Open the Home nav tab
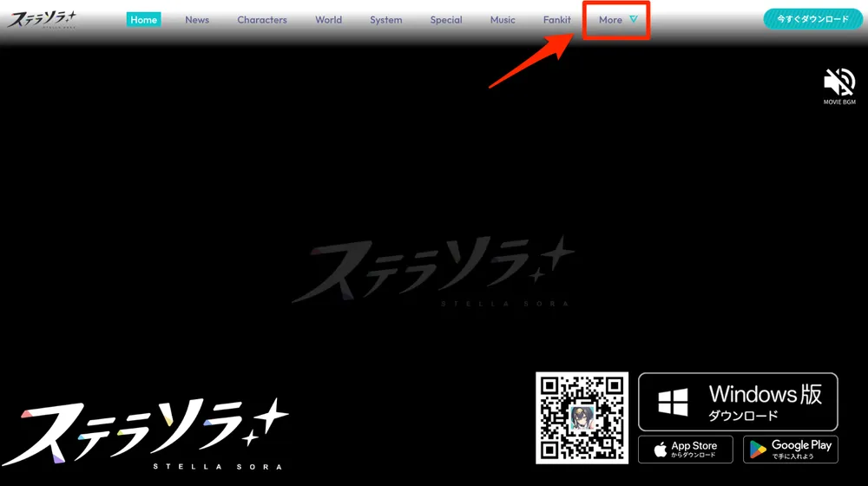The height and width of the screenshot is (486, 868). coord(143,19)
